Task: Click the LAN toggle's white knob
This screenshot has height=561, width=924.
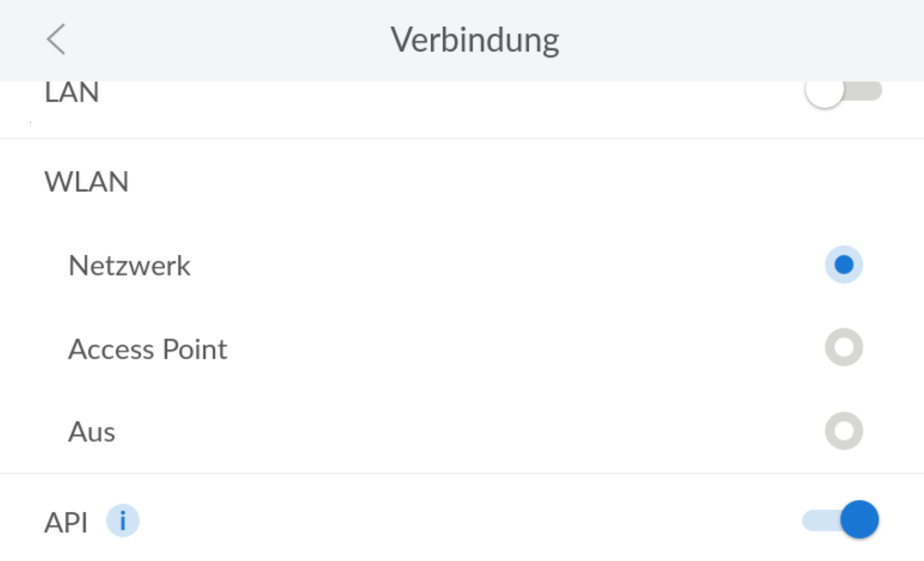Action: pos(825,91)
